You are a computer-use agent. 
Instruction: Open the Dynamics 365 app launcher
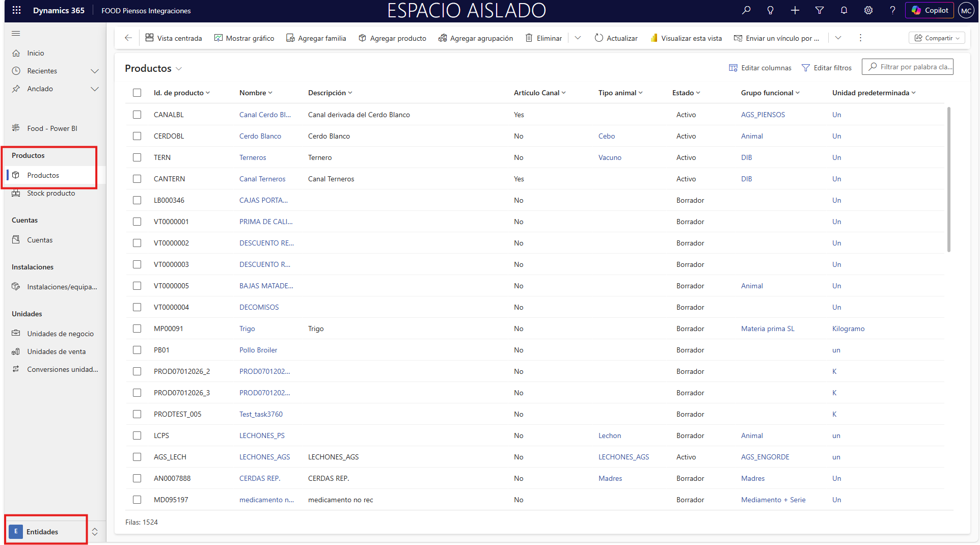click(16, 10)
